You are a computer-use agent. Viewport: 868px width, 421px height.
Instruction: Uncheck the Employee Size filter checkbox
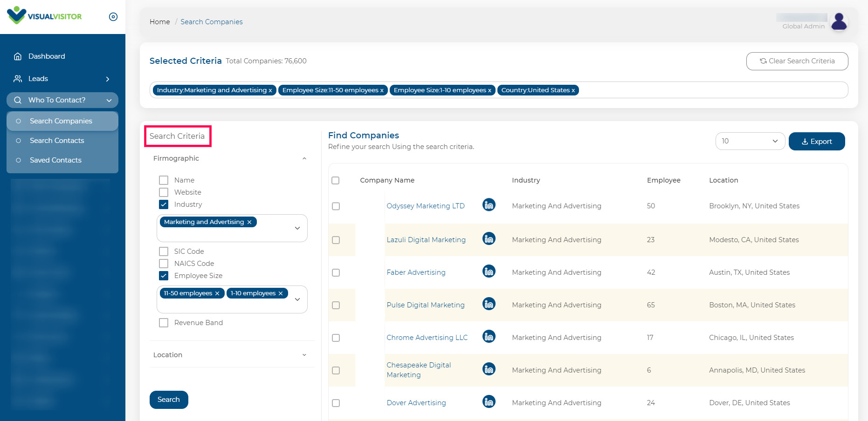[x=164, y=276]
